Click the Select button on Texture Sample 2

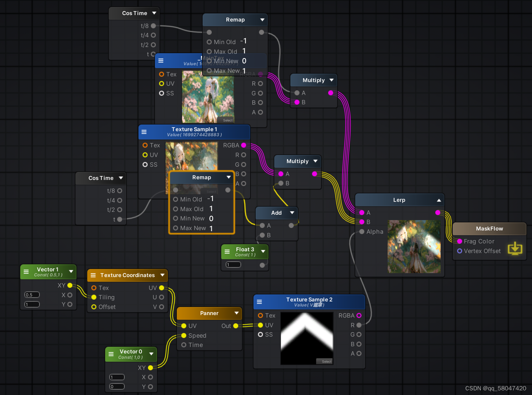click(x=325, y=361)
